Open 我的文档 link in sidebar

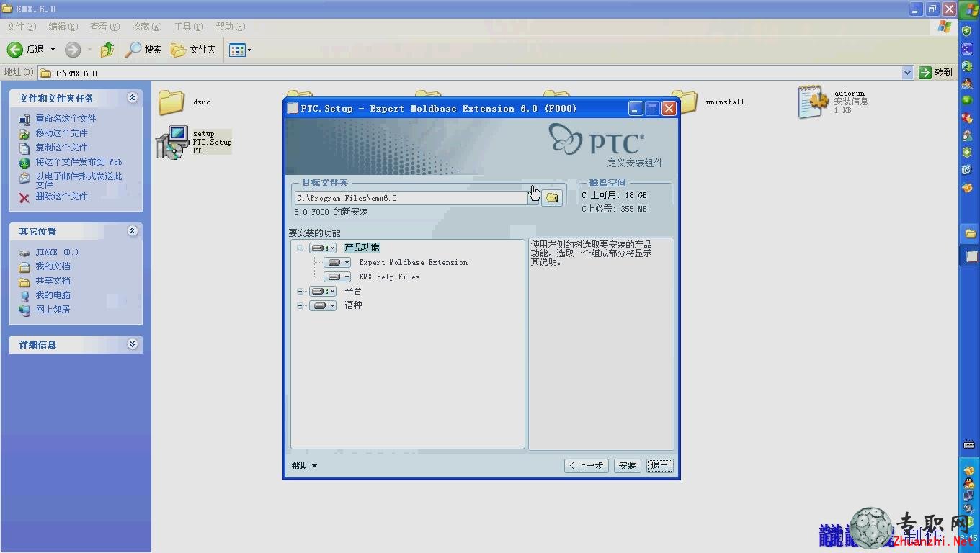(53, 266)
